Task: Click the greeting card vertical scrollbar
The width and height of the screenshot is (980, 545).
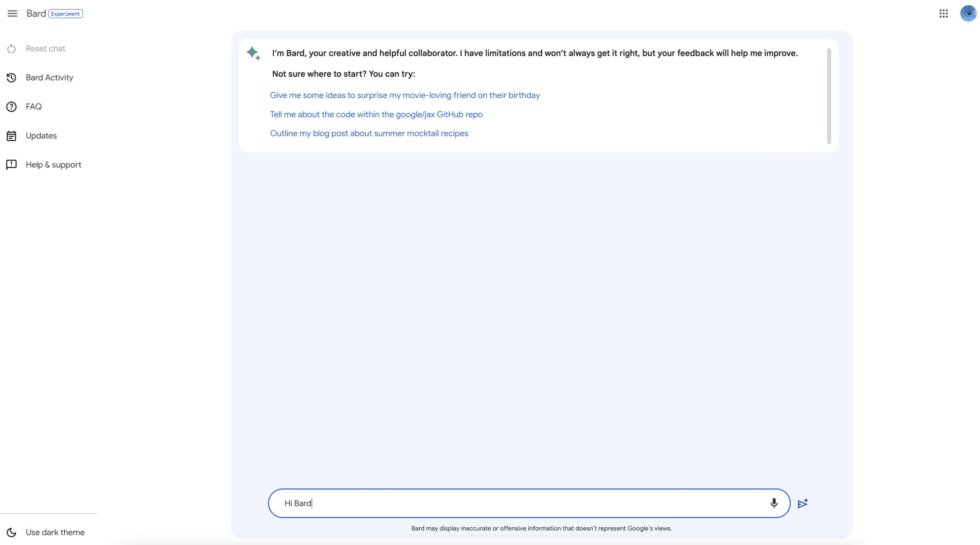Action: (829, 96)
